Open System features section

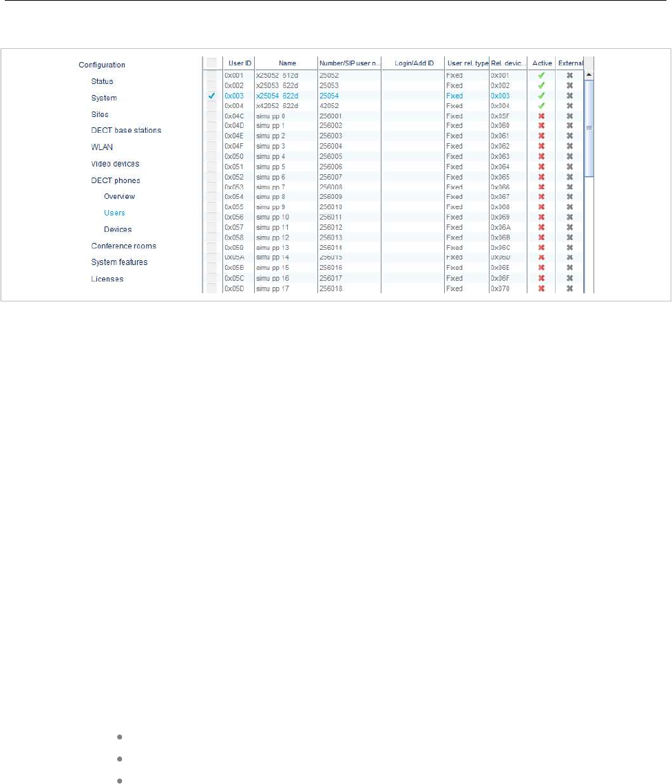tap(120, 262)
